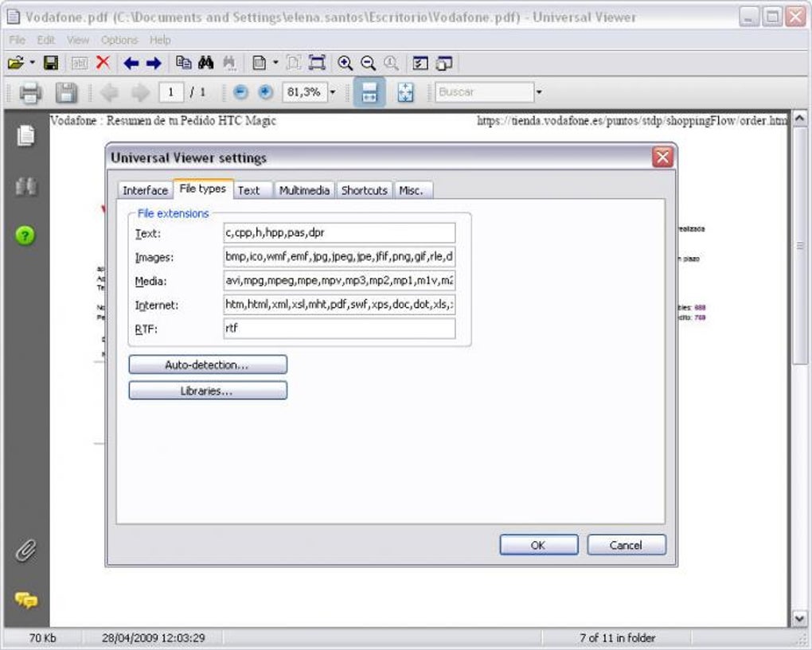Click the PDF zoom out minus button

pos(240,92)
